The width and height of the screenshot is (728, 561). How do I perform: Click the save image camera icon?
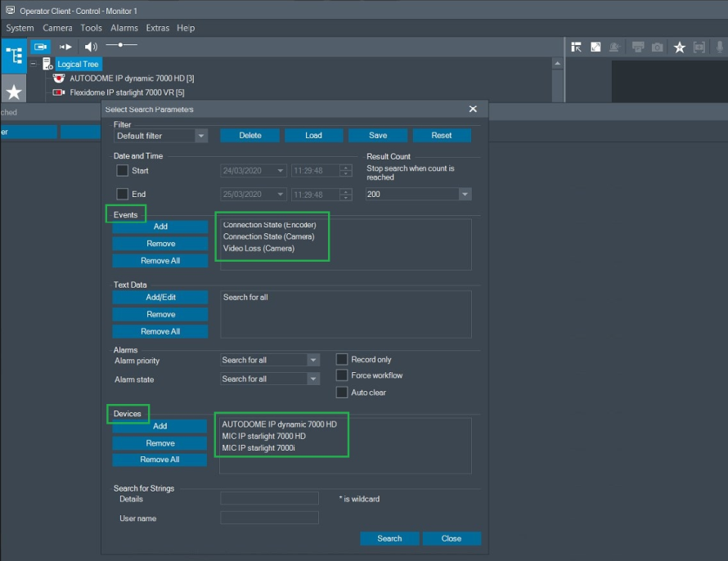point(658,47)
